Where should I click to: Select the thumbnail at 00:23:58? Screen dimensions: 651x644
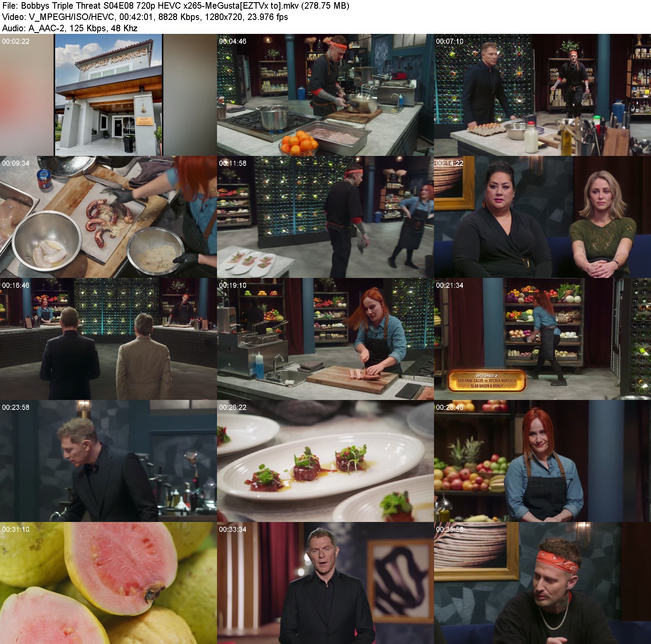tap(108, 461)
